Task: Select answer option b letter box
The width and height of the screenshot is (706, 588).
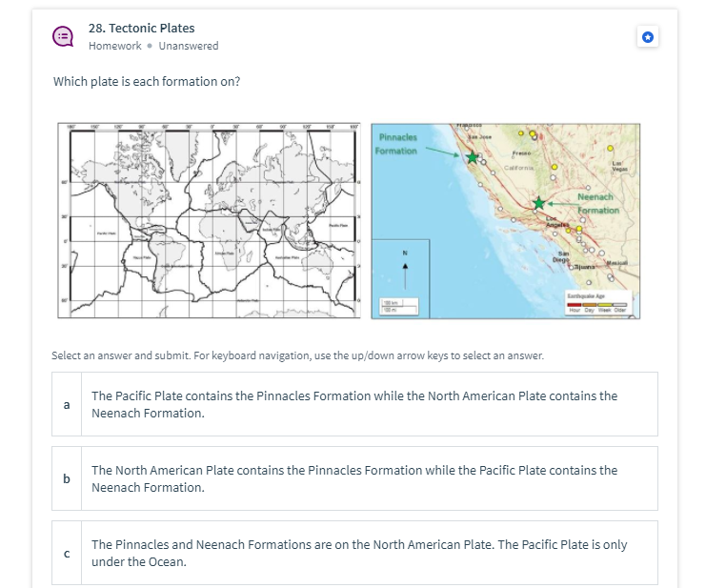Action: pos(67,478)
